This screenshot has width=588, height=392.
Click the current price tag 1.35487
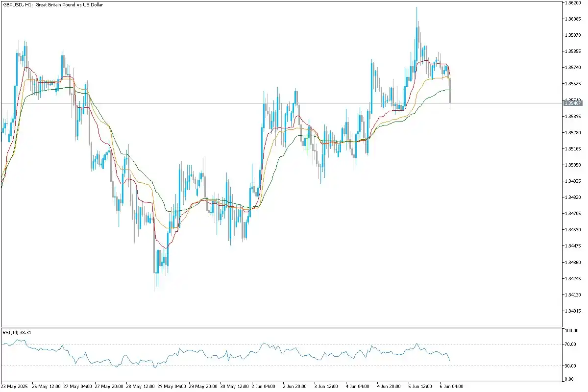tap(573, 103)
